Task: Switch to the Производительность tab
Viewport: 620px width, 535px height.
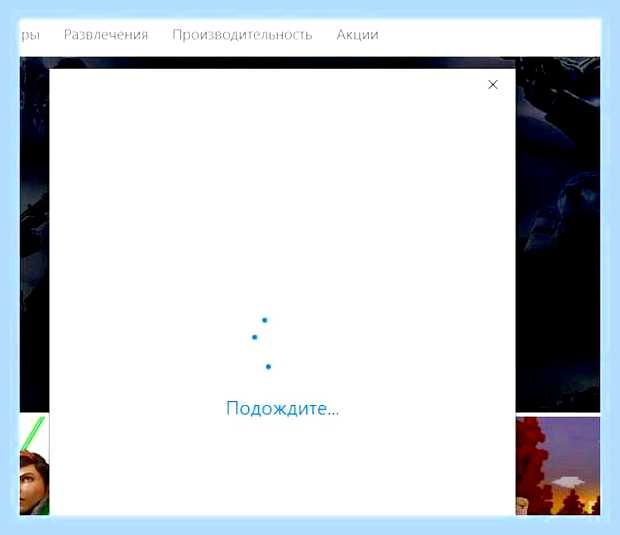Action: pos(242,35)
